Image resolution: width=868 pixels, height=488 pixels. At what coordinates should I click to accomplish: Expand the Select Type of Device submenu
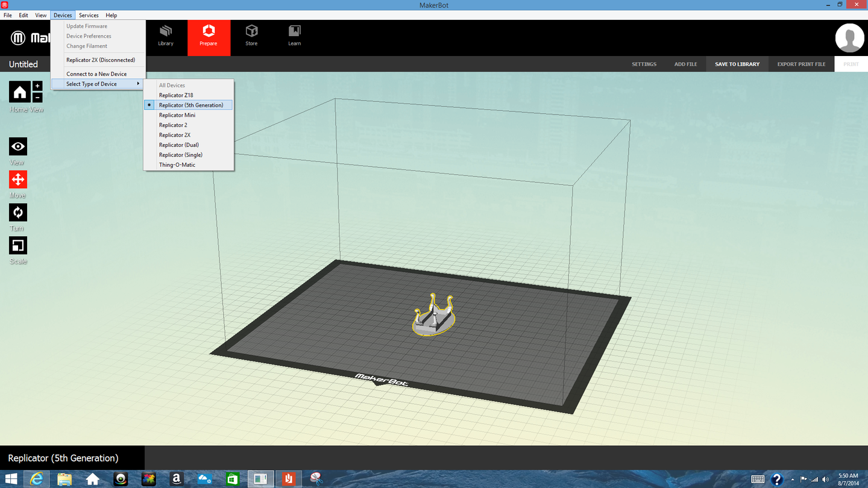(x=92, y=84)
